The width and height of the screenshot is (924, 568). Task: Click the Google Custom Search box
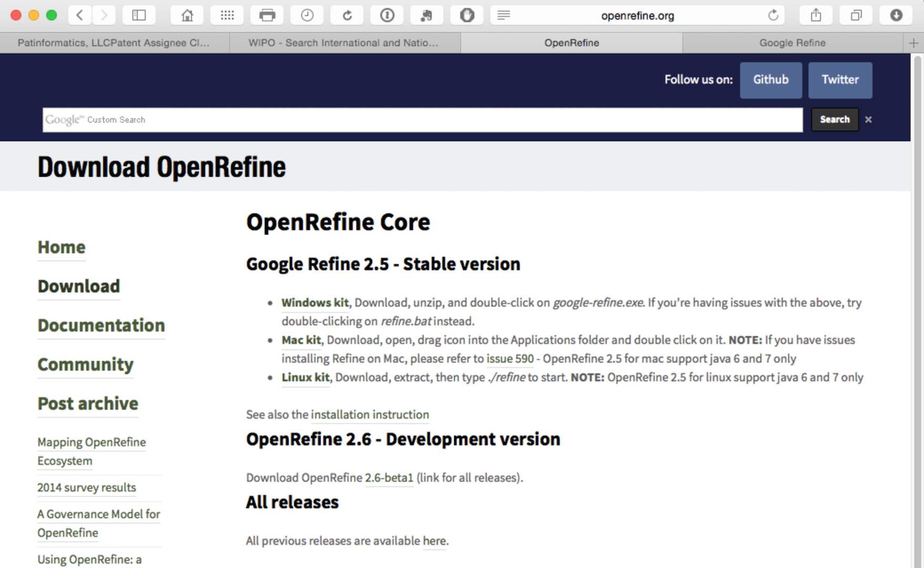[x=423, y=119]
